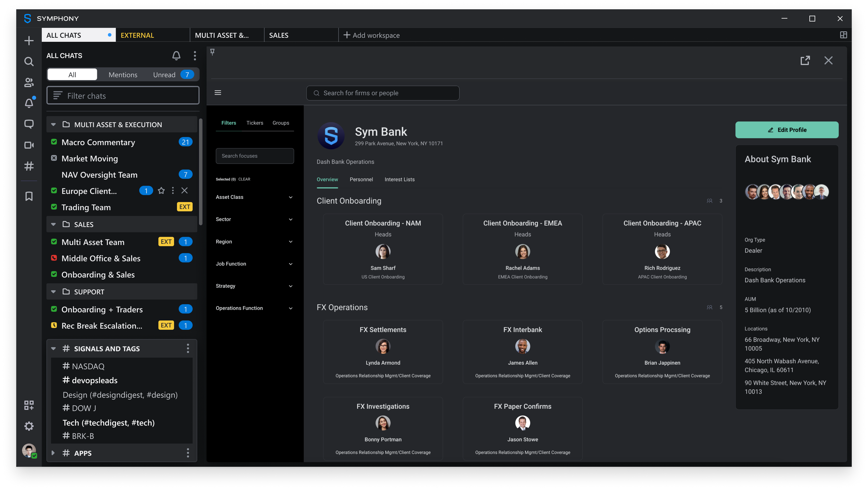Collapse the Multi Asset & Execution folder

tap(53, 125)
